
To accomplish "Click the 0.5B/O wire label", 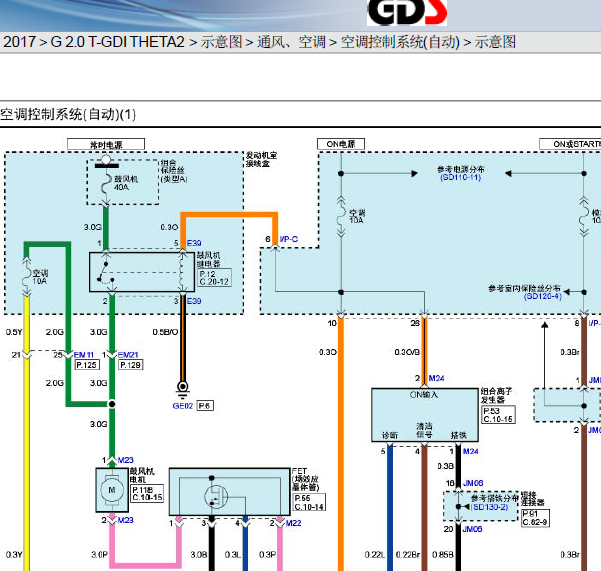I will (165, 332).
